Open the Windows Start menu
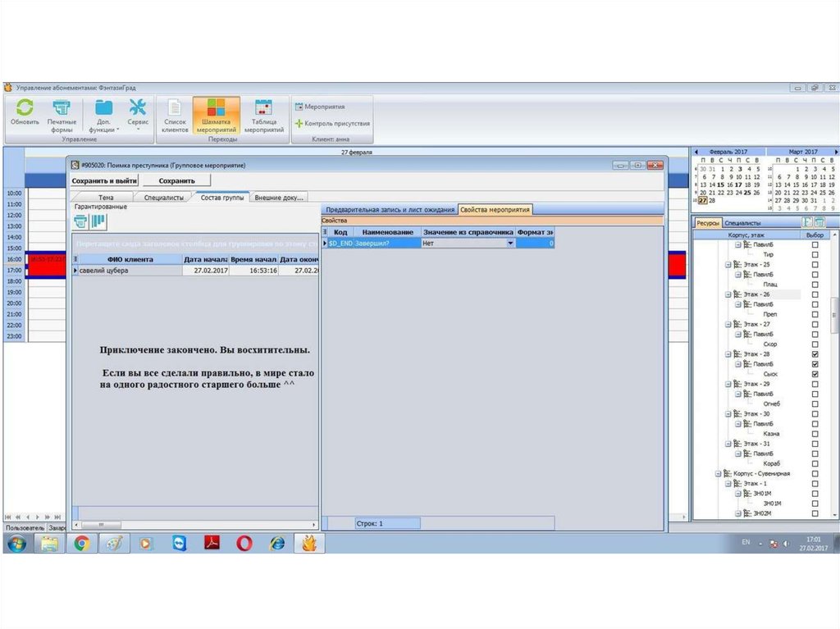The height and width of the screenshot is (629, 840). pos(16,544)
